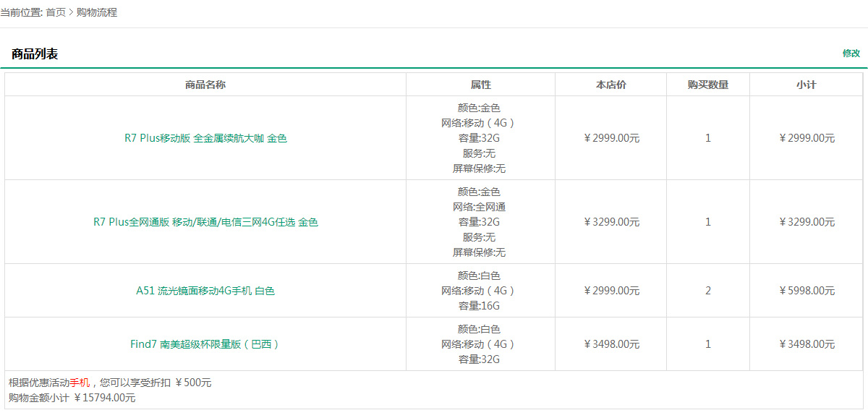Viewport: 868px width, 418px height.
Task: Click the 小计 ¥3498.00元 for Find7
Action: pos(807,344)
